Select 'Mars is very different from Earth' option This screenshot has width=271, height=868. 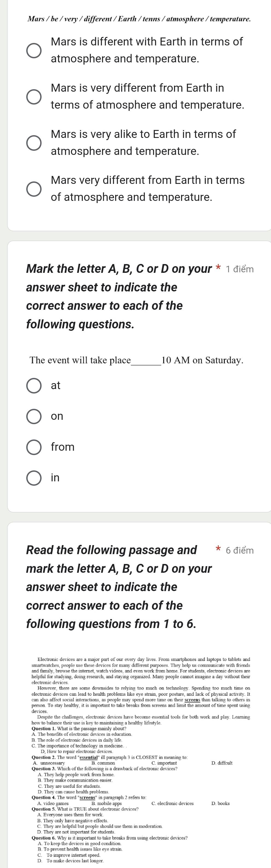tap(34, 97)
